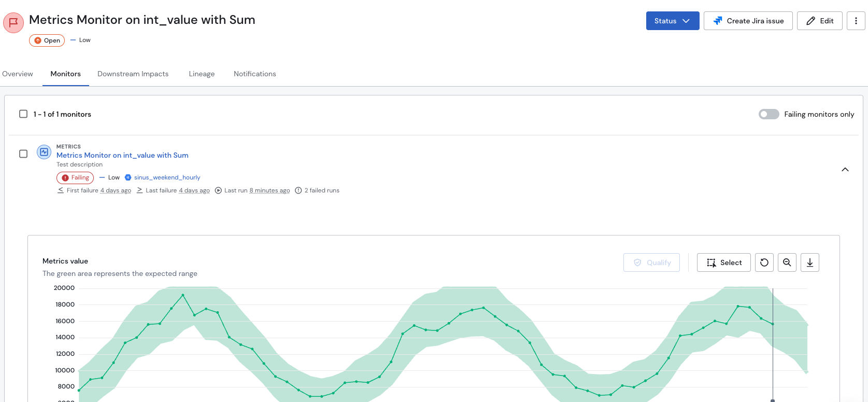This screenshot has width=868, height=402.
Task: Open the Notifications tab
Action: coord(255,74)
